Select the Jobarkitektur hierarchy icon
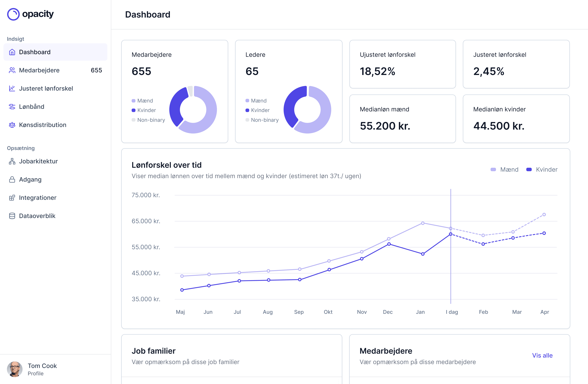This screenshot has height=384, width=588. 12,161
